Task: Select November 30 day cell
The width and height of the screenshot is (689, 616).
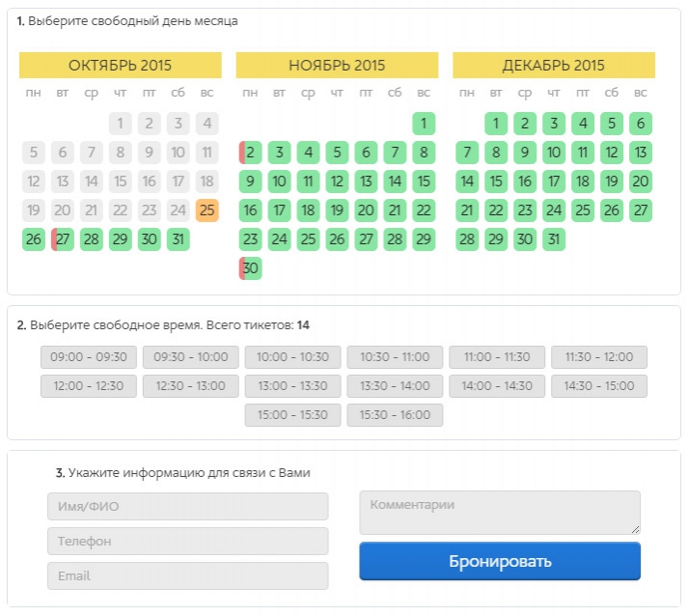Action: click(251, 268)
